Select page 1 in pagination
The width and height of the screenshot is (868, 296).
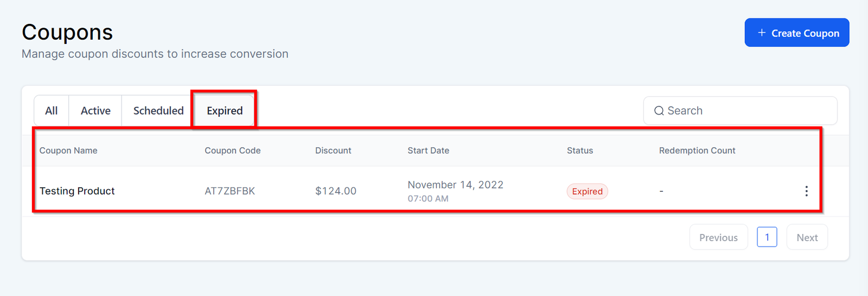(x=767, y=237)
